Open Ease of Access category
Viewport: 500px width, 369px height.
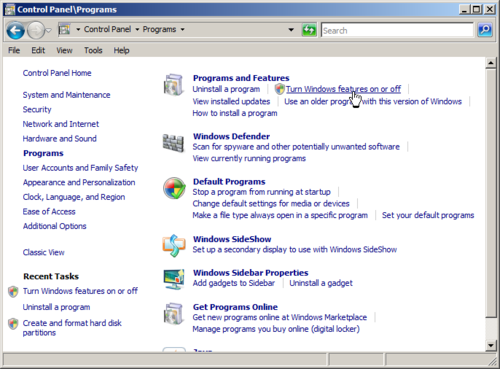(49, 212)
